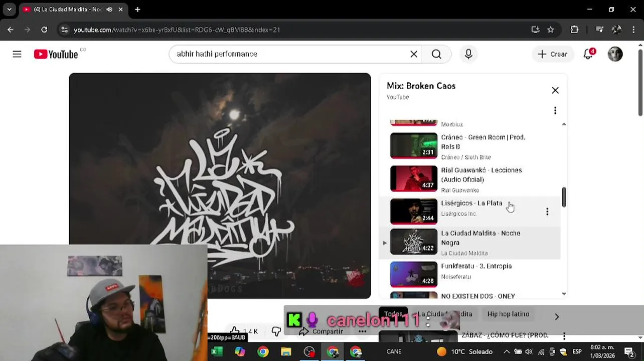Open Excel from the taskbar
644x361 pixels.
(x=217, y=351)
